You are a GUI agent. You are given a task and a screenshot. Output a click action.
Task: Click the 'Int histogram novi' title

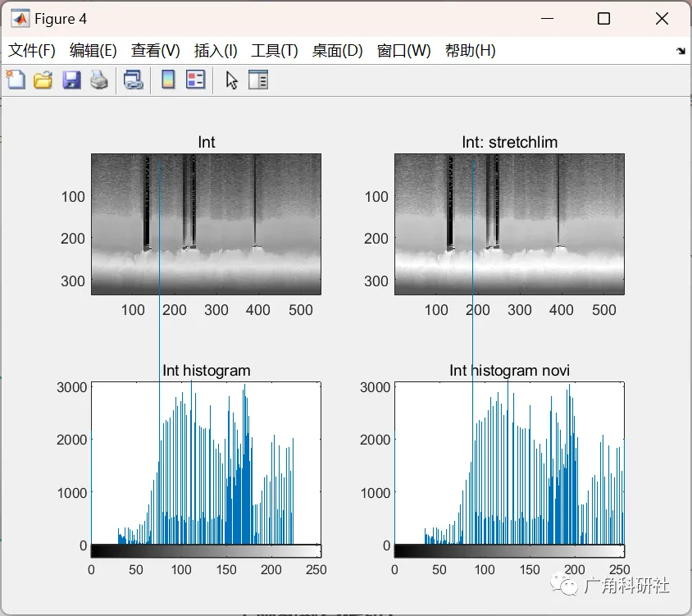(510, 371)
